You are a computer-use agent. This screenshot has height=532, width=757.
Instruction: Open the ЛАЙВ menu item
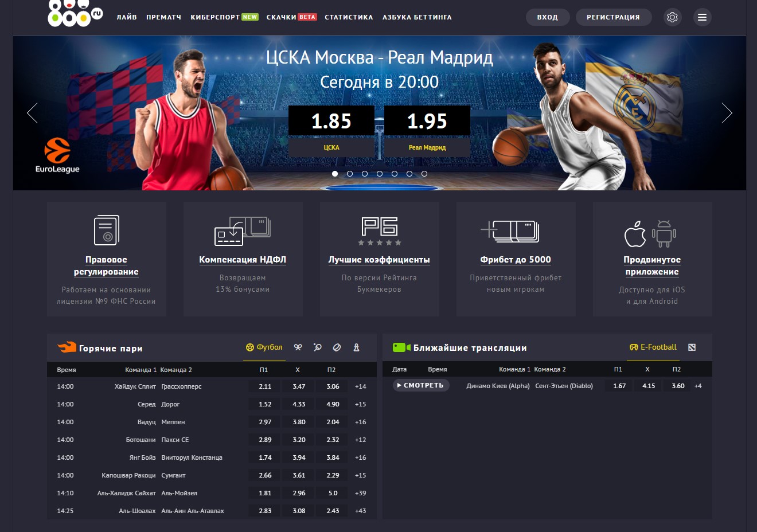tap(127, 17)
